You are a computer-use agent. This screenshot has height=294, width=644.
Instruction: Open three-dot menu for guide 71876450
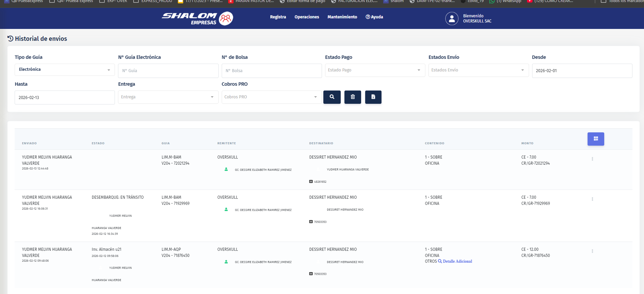592,251
